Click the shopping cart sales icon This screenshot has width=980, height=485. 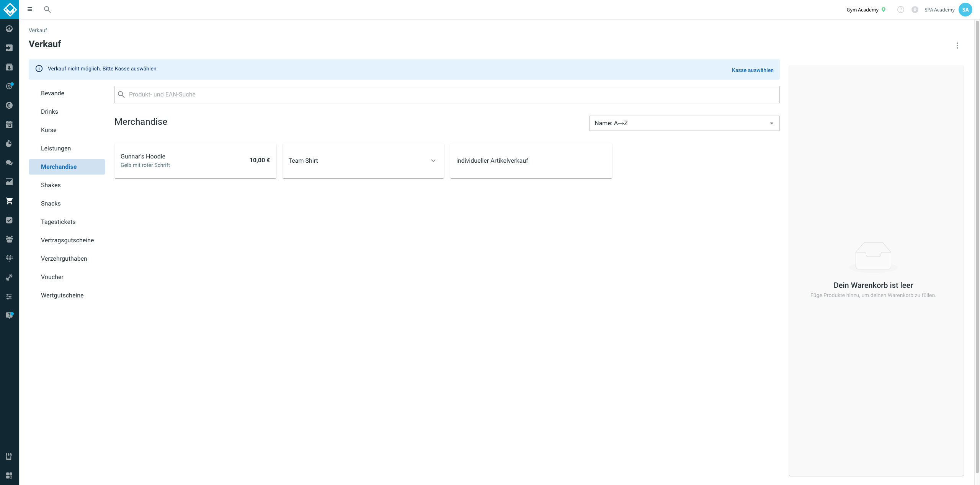(x=9, y=201)
